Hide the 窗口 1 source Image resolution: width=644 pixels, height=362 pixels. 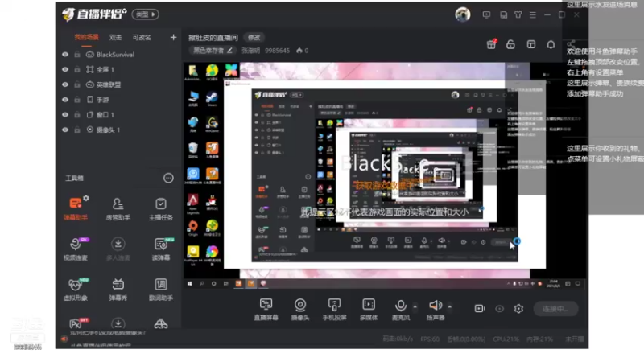pos(65,114)
